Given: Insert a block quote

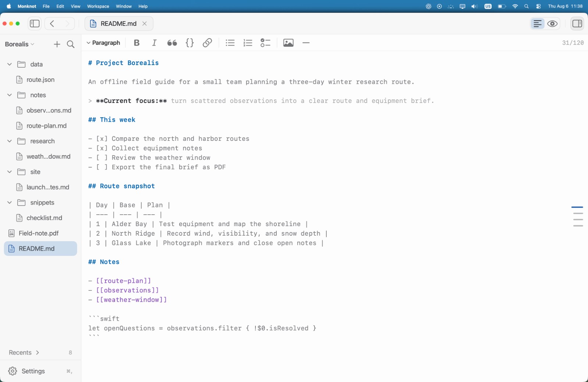Looking at the screenshot, I should [172, 43].
